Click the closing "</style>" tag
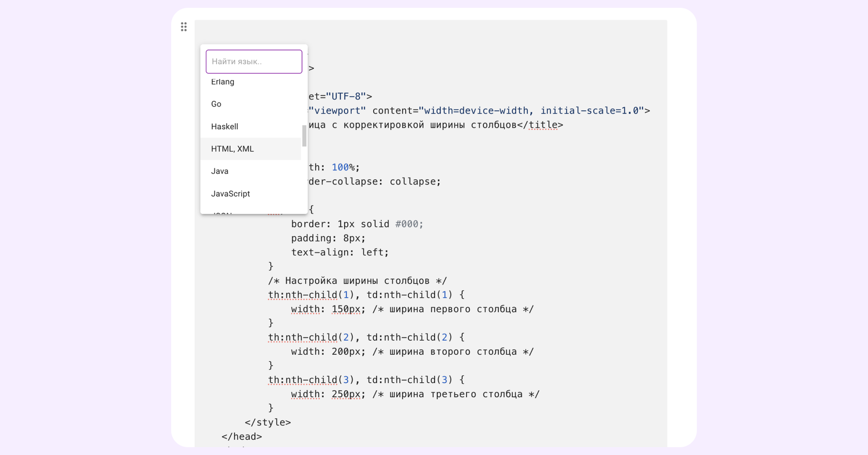Screen dimensions: 868x455 (x=269, y=422)
